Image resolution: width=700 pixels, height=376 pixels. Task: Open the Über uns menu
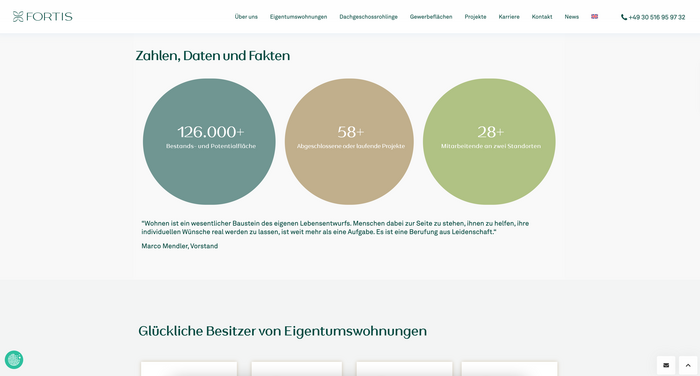point(246,17)
